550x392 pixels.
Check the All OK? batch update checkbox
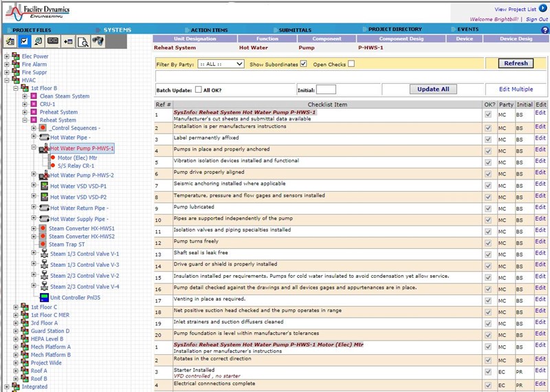pos(198,89)
